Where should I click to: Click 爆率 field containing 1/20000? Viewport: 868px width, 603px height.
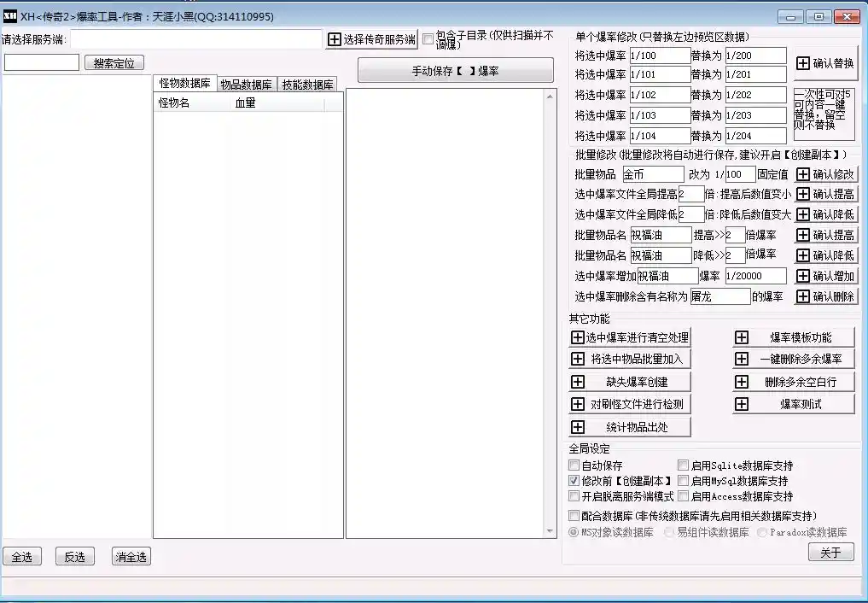click(x=755, y=276)
